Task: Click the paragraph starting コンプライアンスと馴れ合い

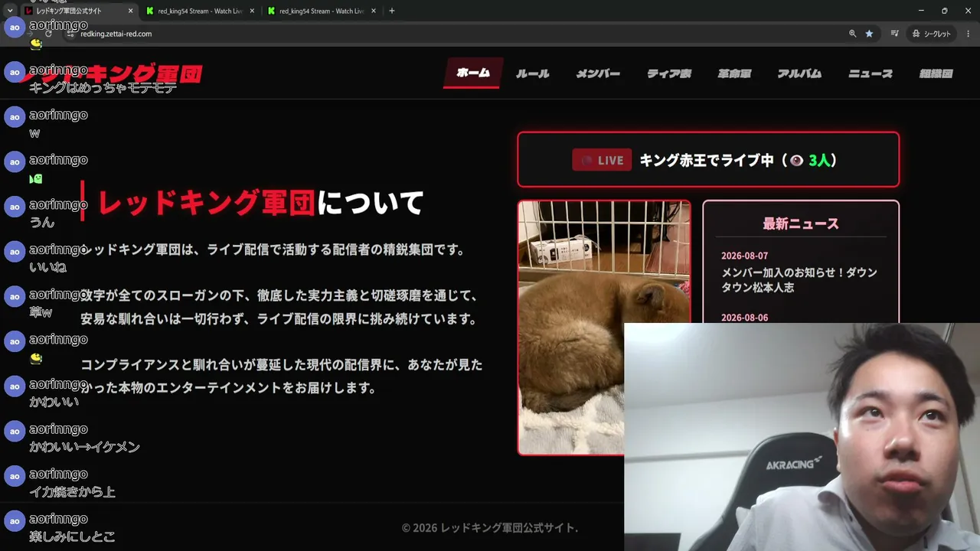Action: click(x=282, y=376)
